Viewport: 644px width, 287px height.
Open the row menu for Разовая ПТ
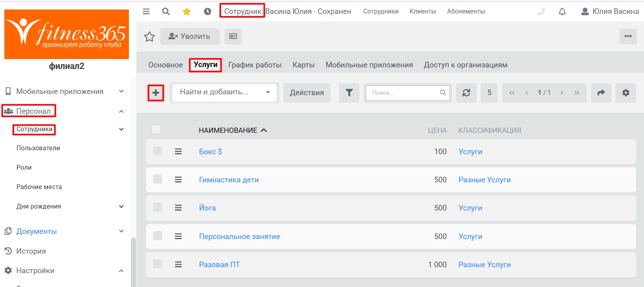[178, 264]
